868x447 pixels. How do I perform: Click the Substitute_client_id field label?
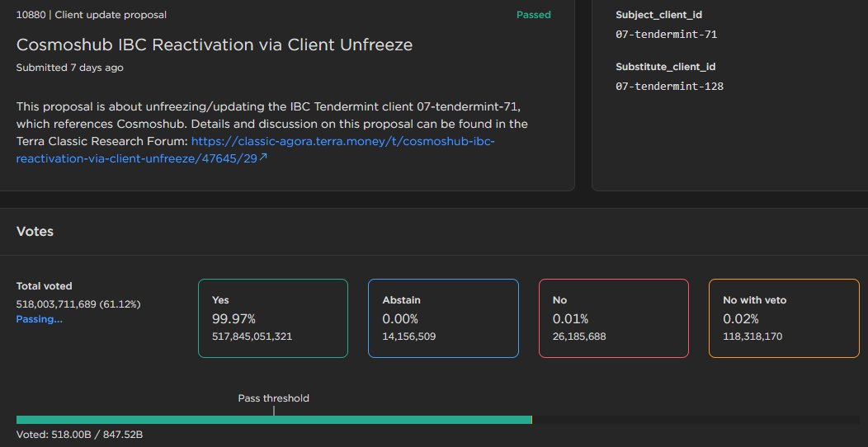coord(666,67)
